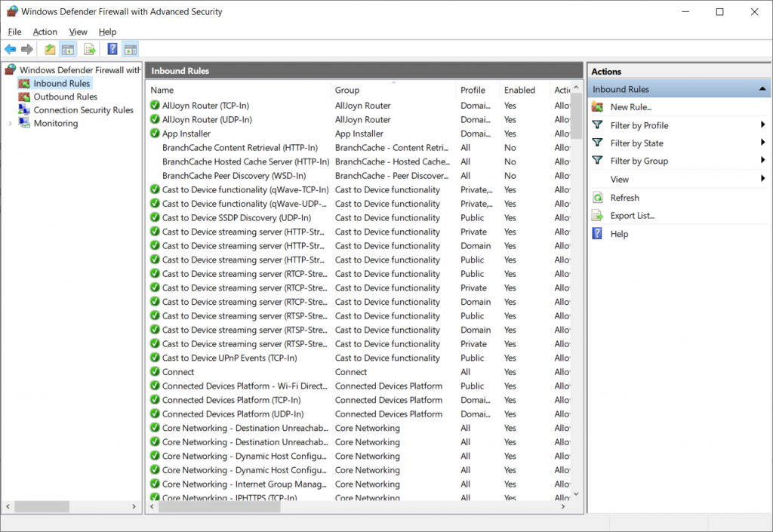
Task: Select BranchCache Peer Discovery (WSD-In) rule
Action: point(359,175)
